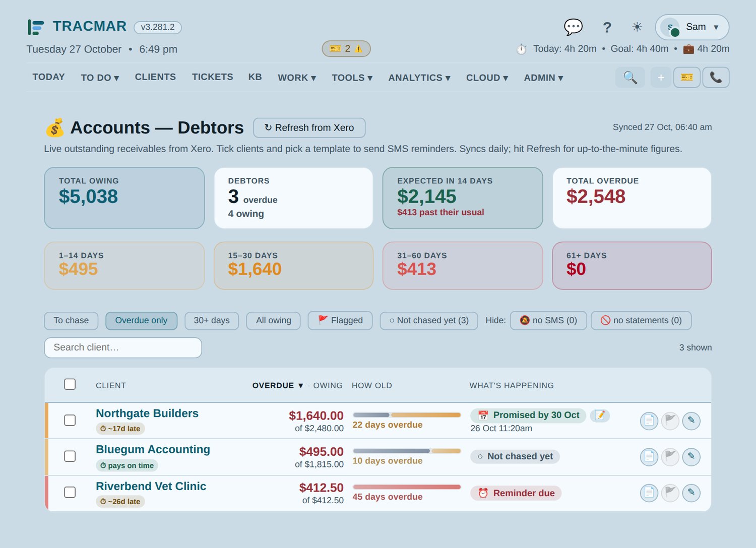Open statement document icon for Northgate Builders
The image size is (756, 548).
point(649,421)
